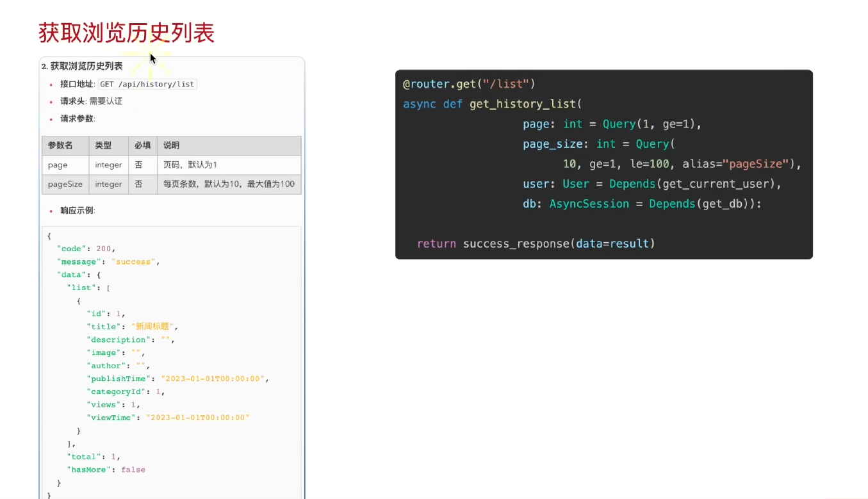Click the 每页条数，默认为10，最大值为100 cell
Viewport: 868px width, 499px height.
click(x=229, y=184)
